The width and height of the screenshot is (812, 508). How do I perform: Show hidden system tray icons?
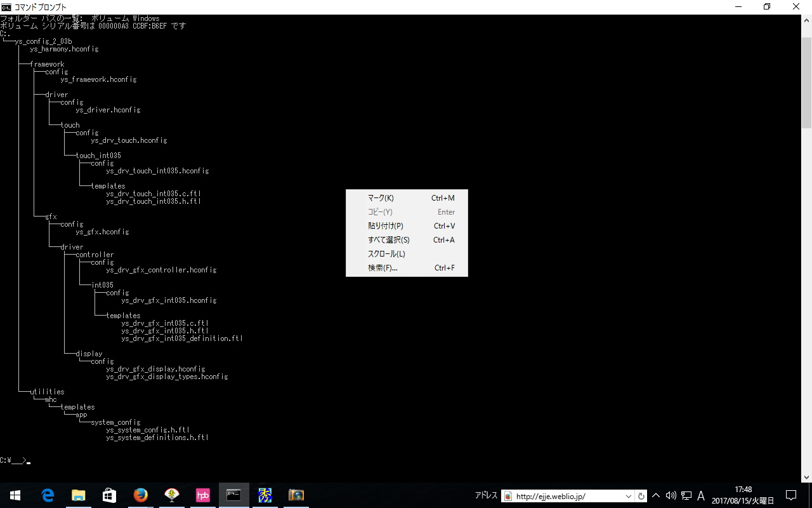tap(656, 495)
